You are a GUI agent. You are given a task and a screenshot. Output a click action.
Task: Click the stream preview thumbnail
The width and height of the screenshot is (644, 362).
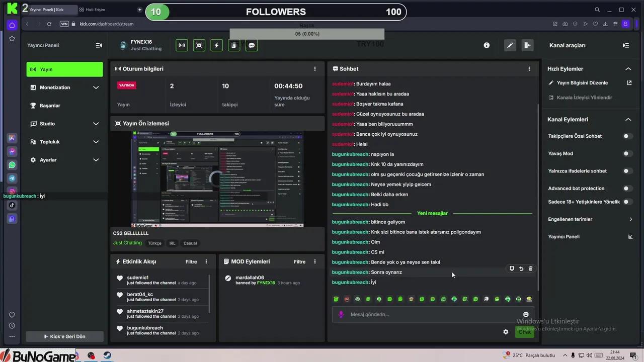coord(217,179)
